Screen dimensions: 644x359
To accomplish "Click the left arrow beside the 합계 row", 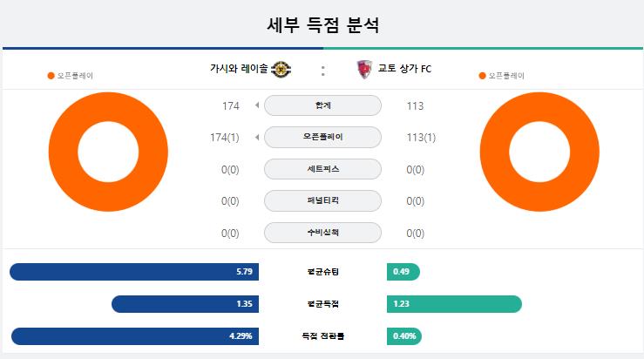I will [x=257, y=105].
